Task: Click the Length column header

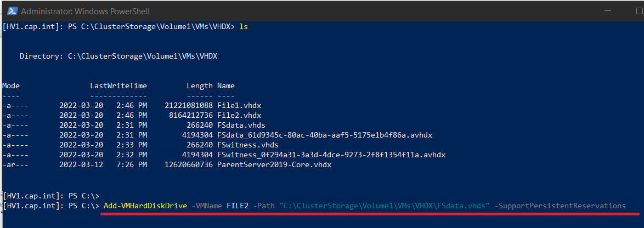Action: [x=200, y=86]
